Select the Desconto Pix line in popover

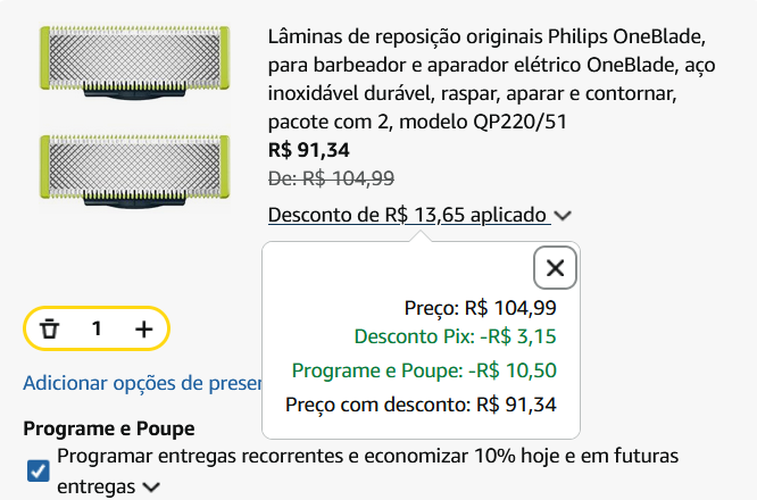coord(455,338)
